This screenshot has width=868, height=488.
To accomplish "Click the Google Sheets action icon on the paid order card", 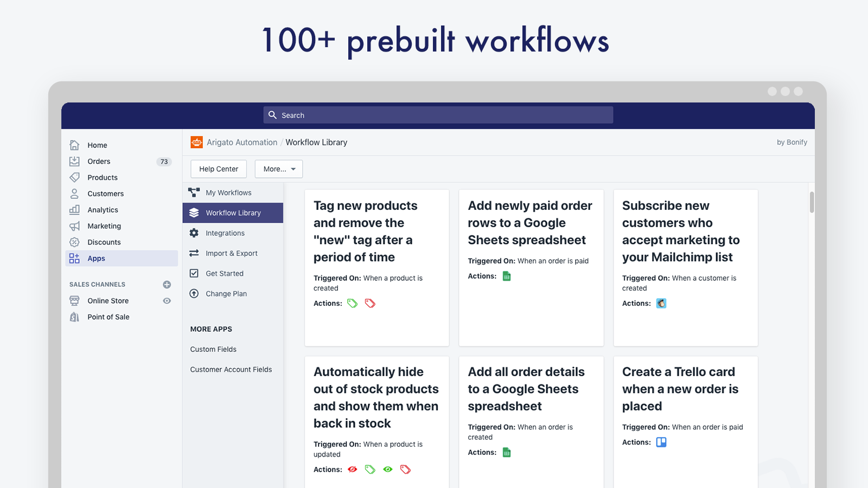I will tap(507, 276).
